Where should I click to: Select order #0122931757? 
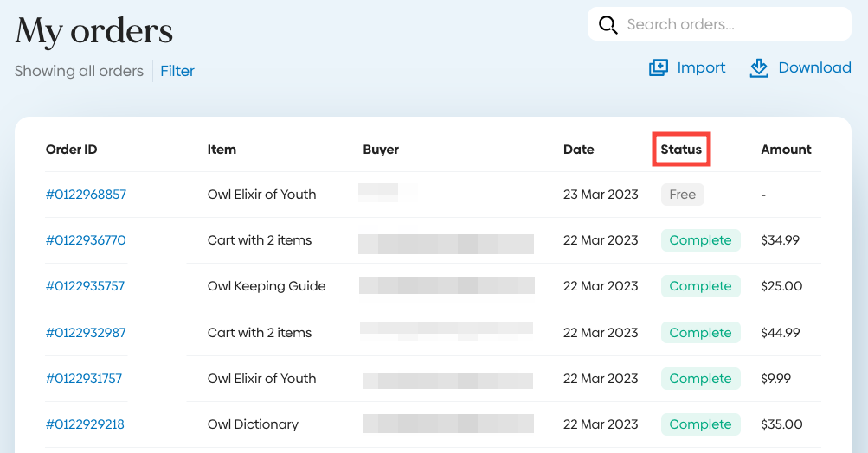(x=84, y=379)
